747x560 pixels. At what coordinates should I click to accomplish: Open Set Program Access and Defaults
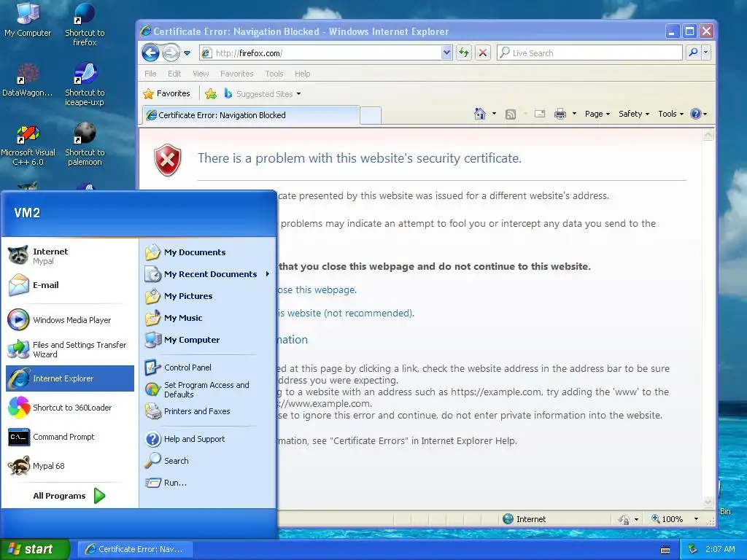(208, 389)
